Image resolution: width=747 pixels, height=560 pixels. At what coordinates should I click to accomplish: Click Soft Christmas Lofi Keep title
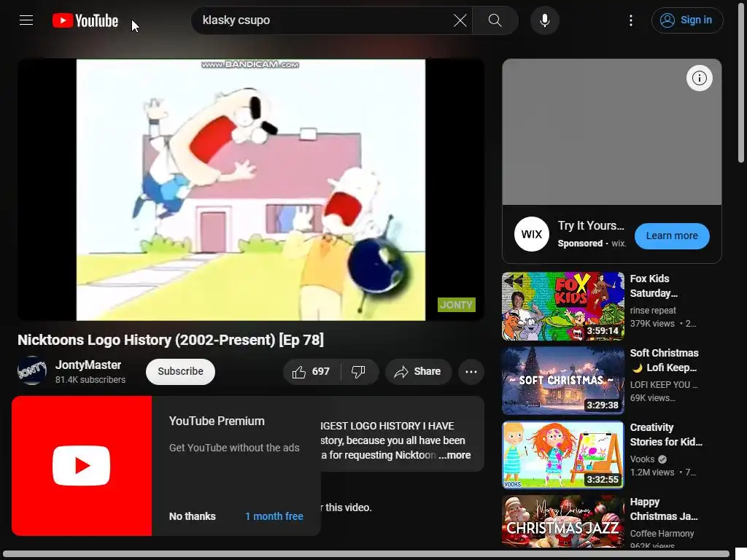coord(664,360)
